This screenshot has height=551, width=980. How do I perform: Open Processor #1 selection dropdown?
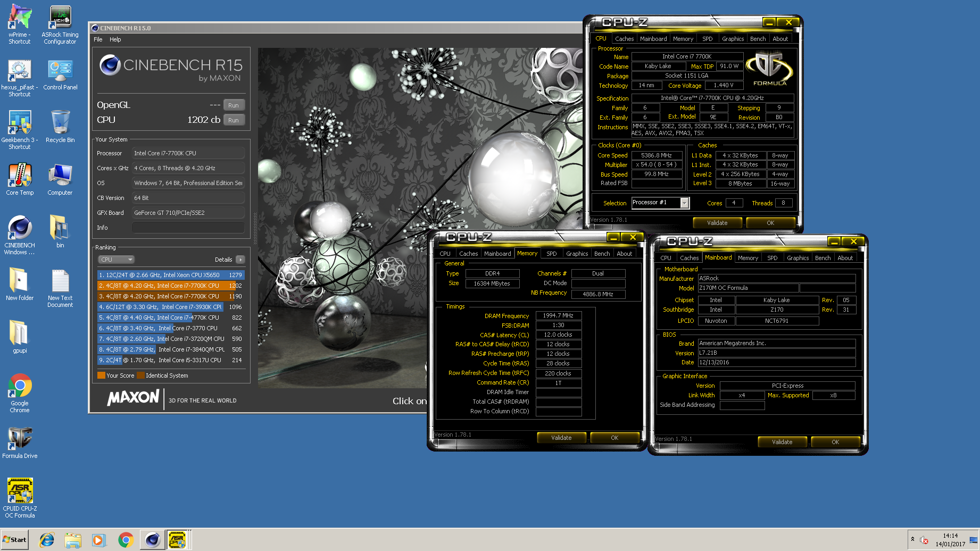(660, 203)
